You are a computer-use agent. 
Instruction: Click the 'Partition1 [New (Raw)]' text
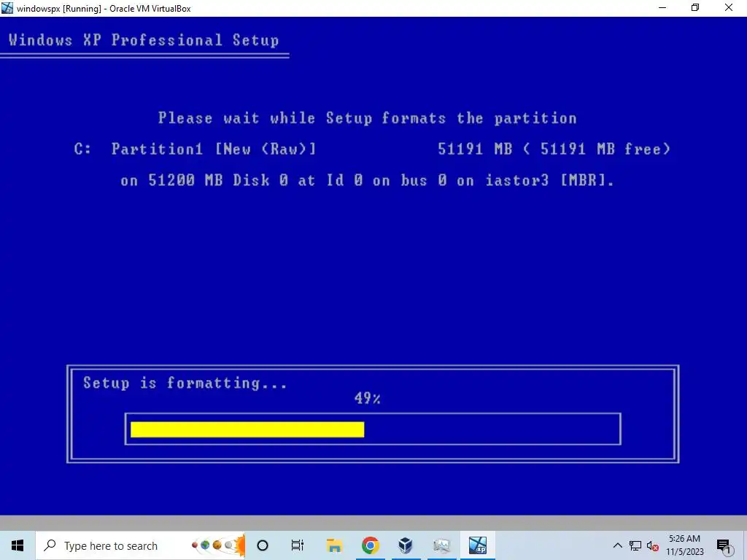[x=214, y=149]
